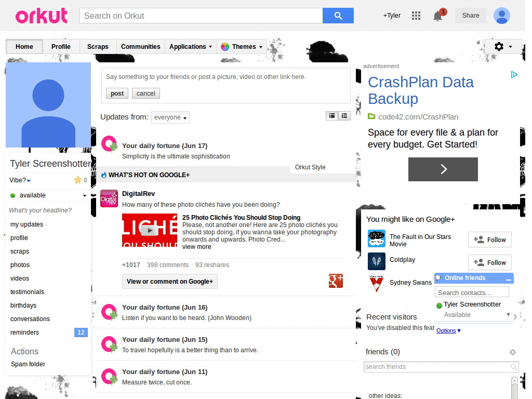Screen dimensions: 532x399
Task: Open birthdays in sidebar
Action: (23, 305)
